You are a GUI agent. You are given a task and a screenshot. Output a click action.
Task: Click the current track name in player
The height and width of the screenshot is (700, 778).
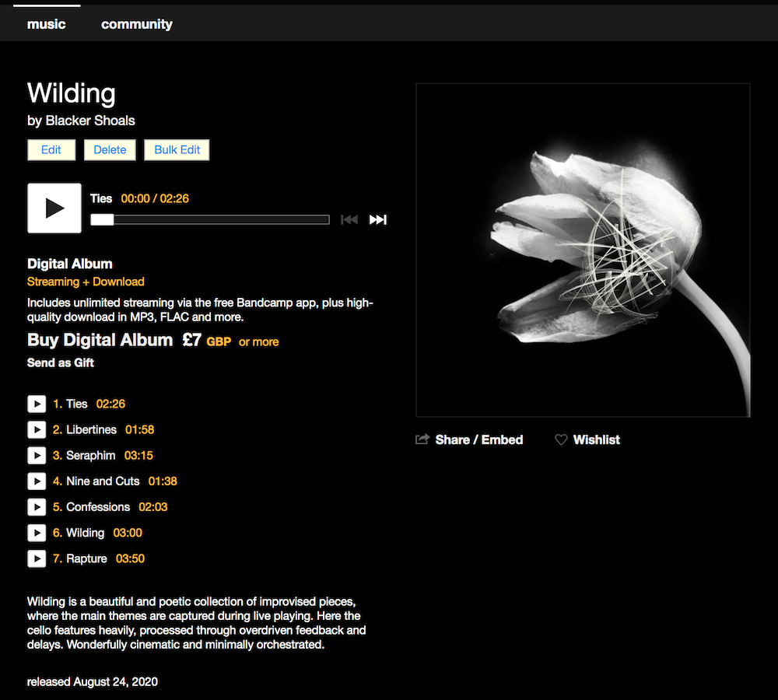[101, 198]
